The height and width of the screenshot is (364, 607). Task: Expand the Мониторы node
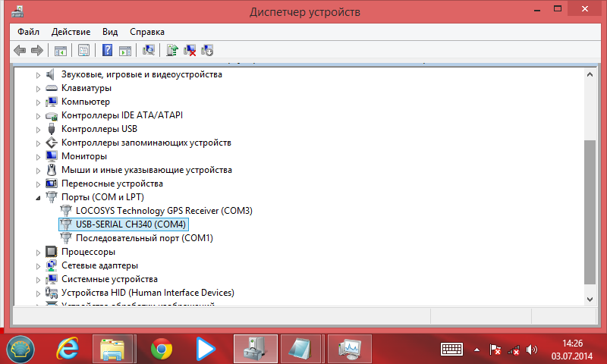pyautogui.click(x=38, y=157)
